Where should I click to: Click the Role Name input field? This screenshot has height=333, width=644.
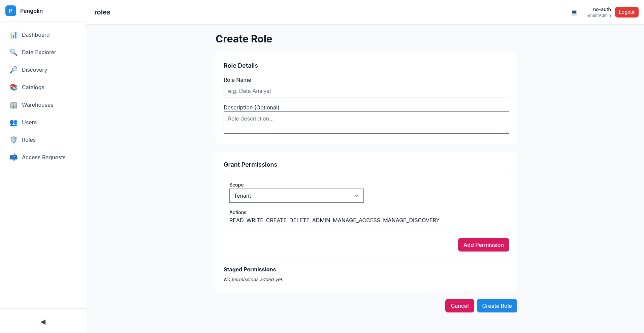click(x=366, y=91)
